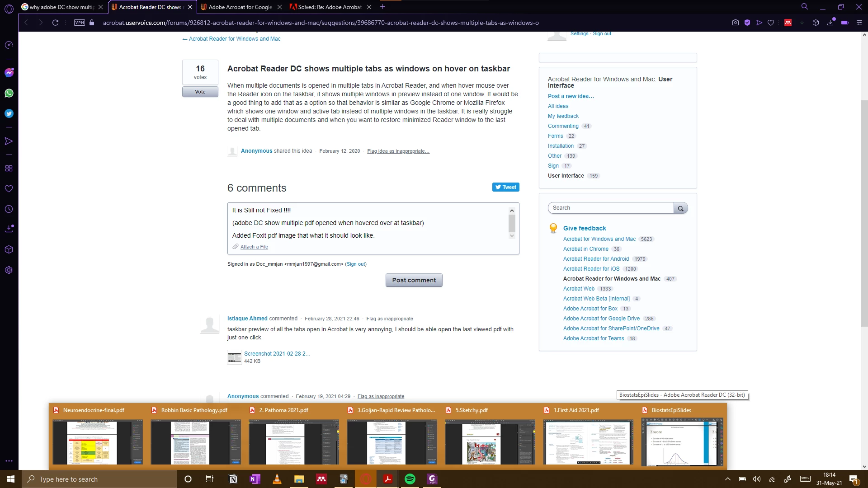This screenshot has width=868, height=488.
Task: Click the Vote button under 16 votes
Action: tap(200, 92)
